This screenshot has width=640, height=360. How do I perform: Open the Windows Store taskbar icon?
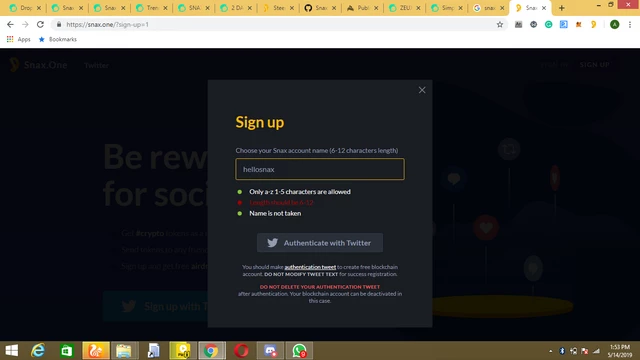67,351
